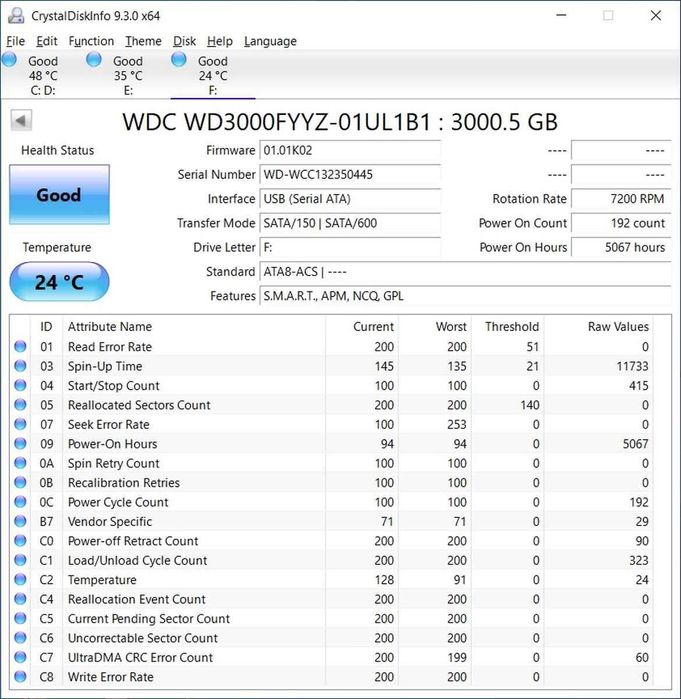
Task: Click the Interface field USB (Serial ATA)
Action: (x=350, y=199)
